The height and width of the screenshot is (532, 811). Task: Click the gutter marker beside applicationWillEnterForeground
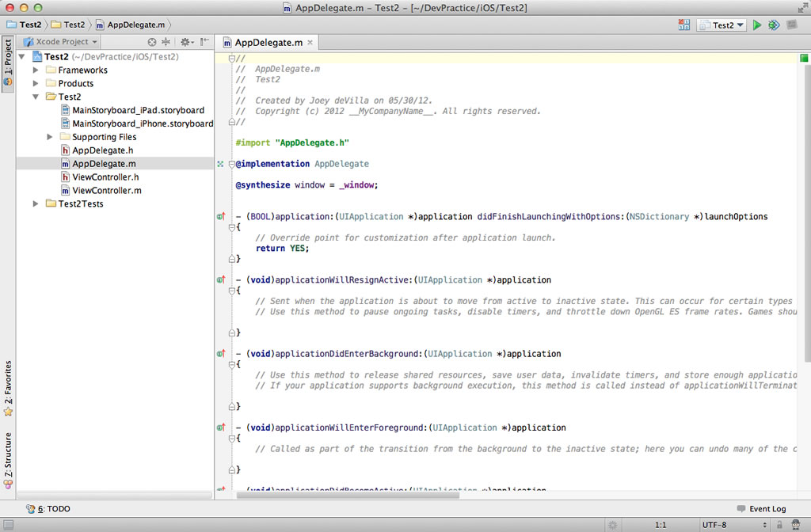pos(221,427)
